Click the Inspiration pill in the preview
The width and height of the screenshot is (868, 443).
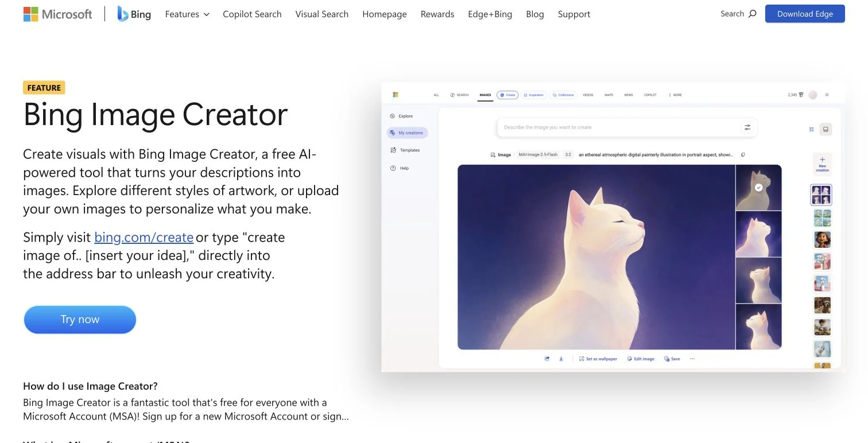click(533, 95)
